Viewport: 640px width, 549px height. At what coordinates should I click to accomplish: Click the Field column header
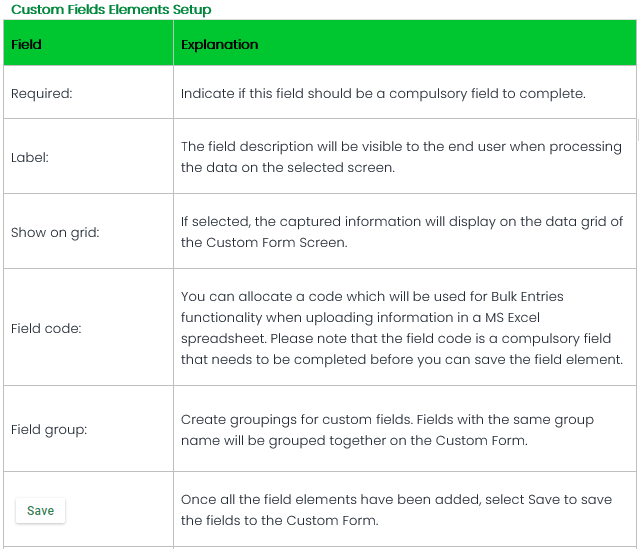pos(26,45)
